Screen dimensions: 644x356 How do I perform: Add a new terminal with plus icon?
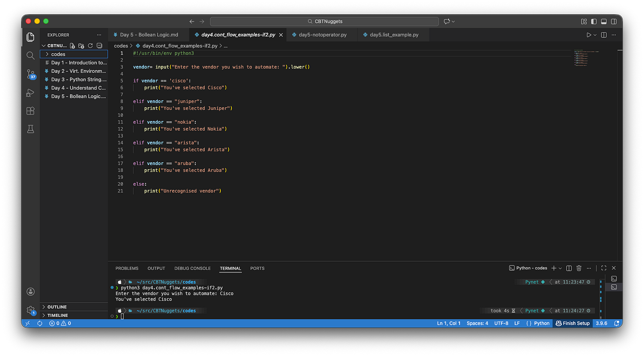(x=554, y=268)
